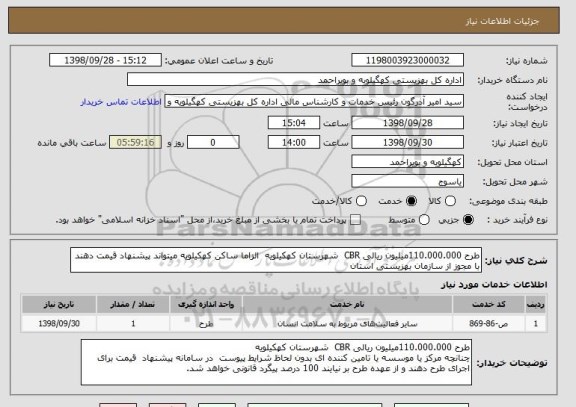Click the نام خدمت column header

pos(347,304)
